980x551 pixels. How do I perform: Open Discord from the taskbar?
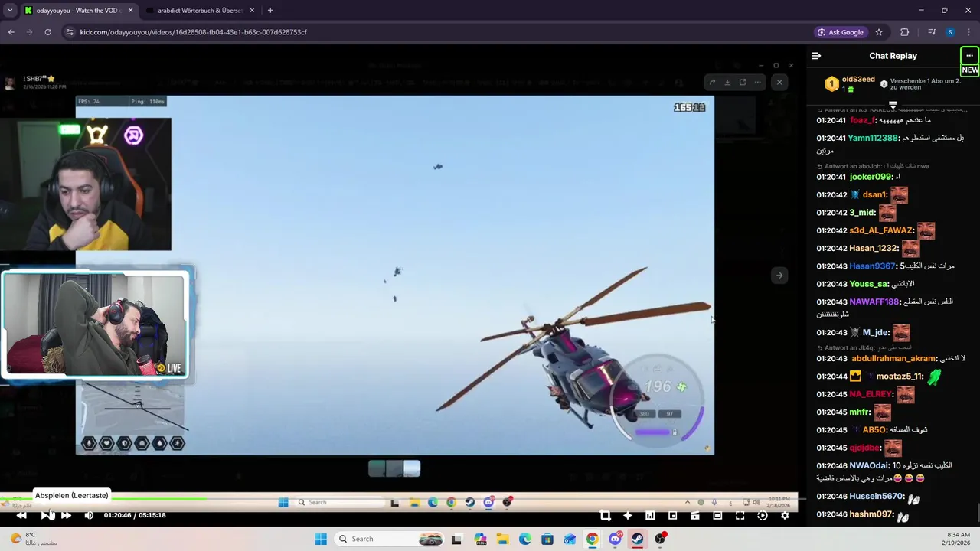[x=615, y=539]
